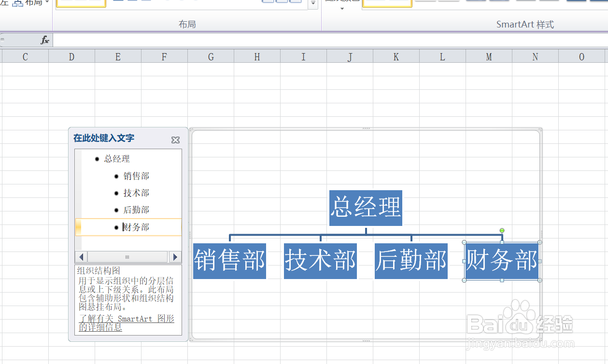The image size is (608, 364).
Task: Select the 总经理 box in the chart
Action: coord(366,208)
